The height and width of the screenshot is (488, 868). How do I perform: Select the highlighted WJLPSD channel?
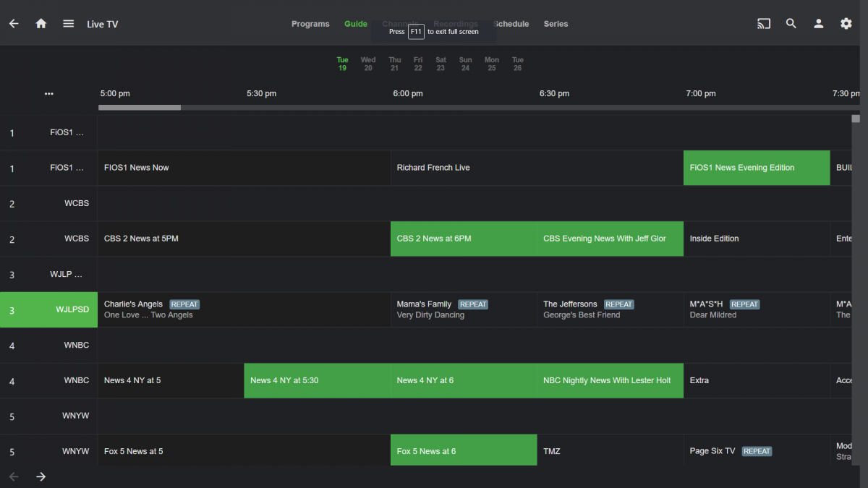(48, 309)
